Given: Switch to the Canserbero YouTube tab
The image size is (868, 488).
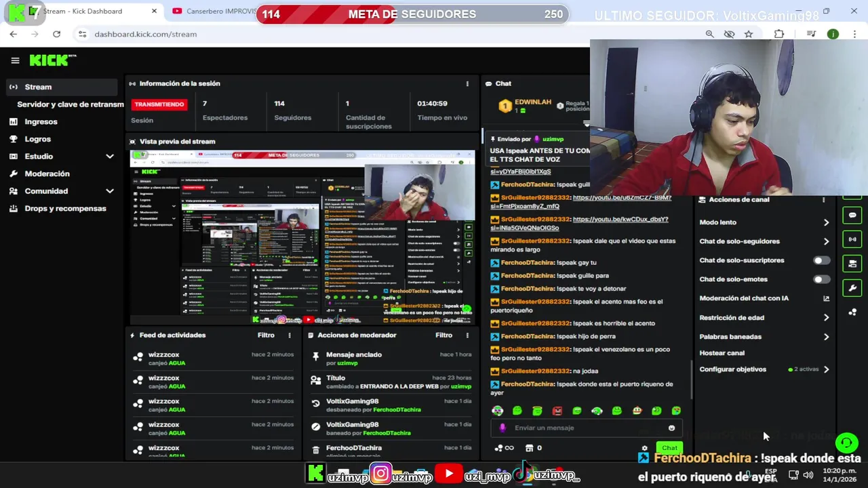Looking at the screenshot, I should tap(214, 11).
